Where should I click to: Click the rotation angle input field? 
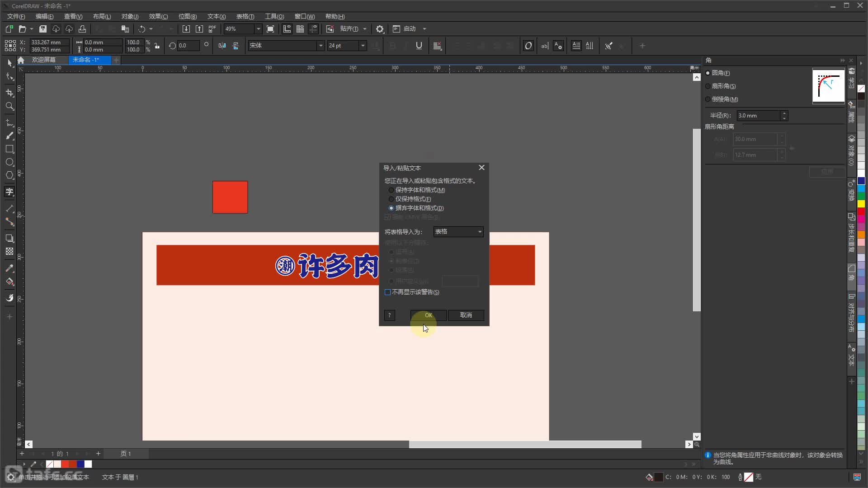[188, 46]
